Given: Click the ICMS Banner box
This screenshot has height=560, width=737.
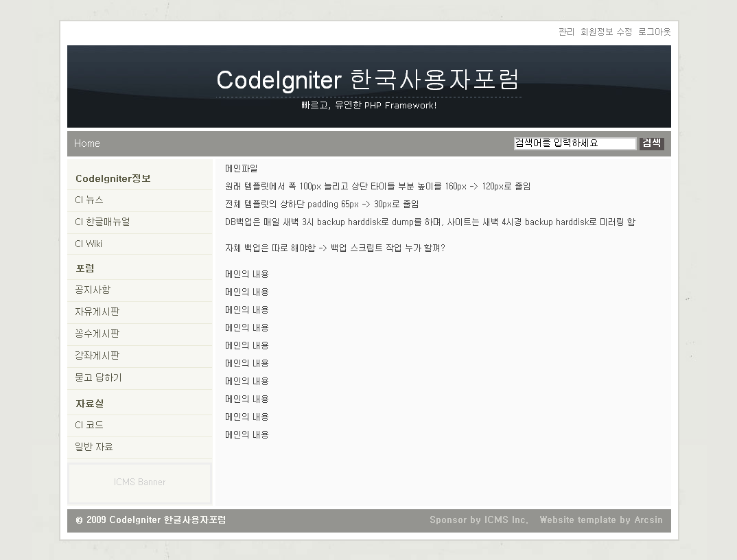Looking at the screenshot, I should 139,483.
